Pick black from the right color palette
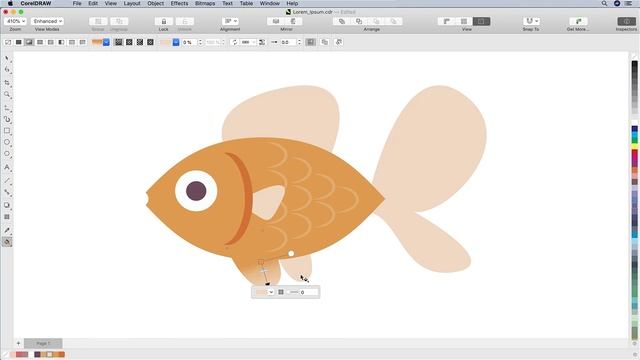The image size is (640, 360). 635,64
